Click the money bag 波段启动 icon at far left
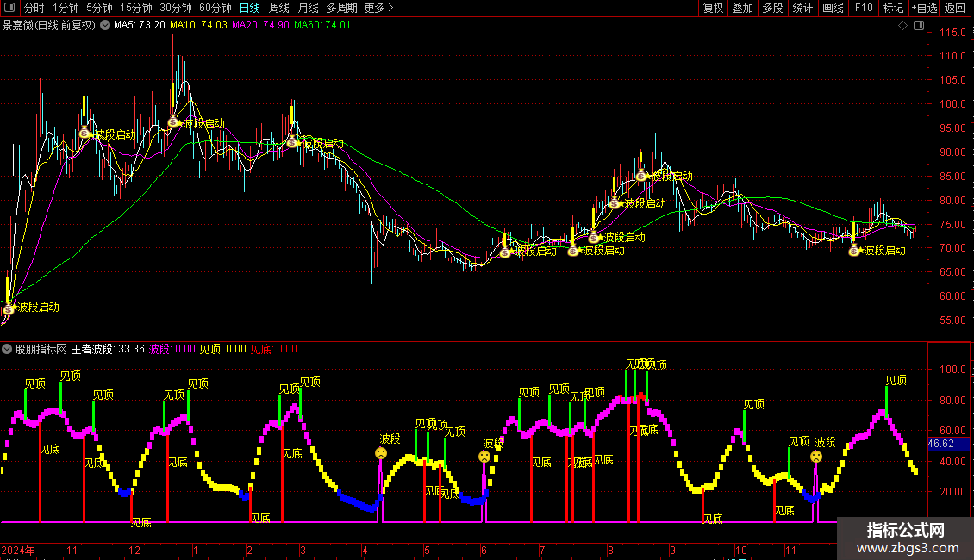The width and height of the screenshot is (974, 560). 9,308
